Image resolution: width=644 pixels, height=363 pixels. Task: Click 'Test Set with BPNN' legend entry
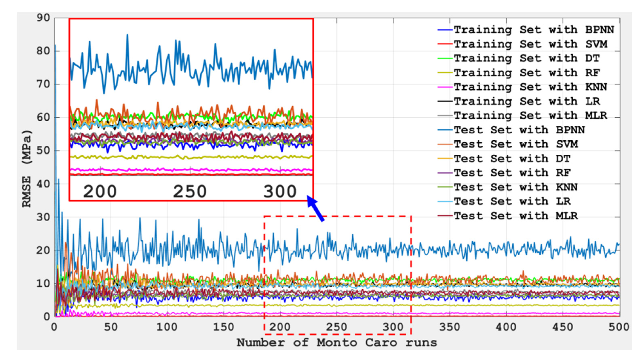(x=519, y=130)
